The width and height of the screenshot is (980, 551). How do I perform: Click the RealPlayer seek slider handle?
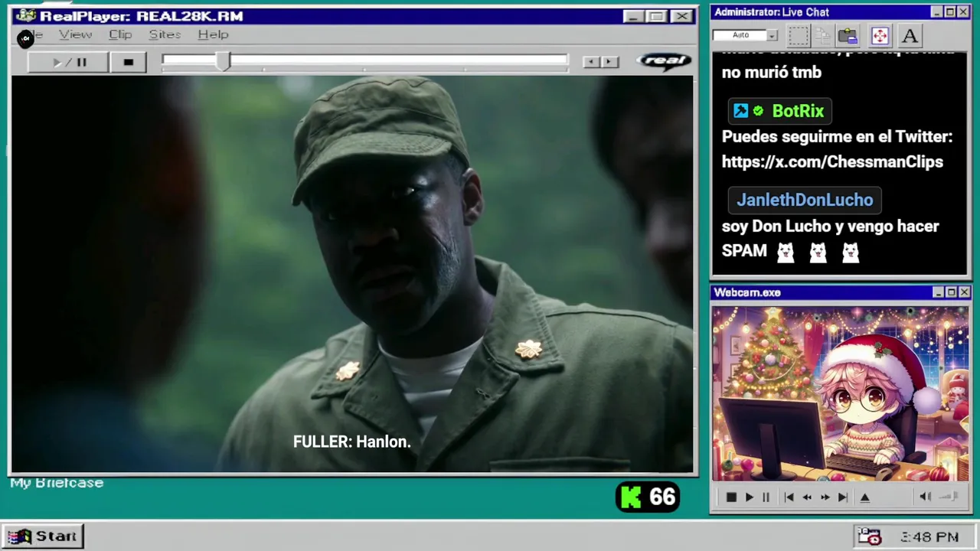(x=223, y=62)
